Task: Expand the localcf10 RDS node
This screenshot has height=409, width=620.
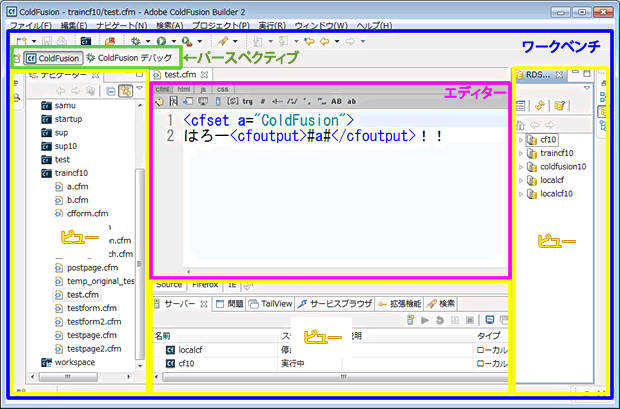Action: [x=521, y=194]
